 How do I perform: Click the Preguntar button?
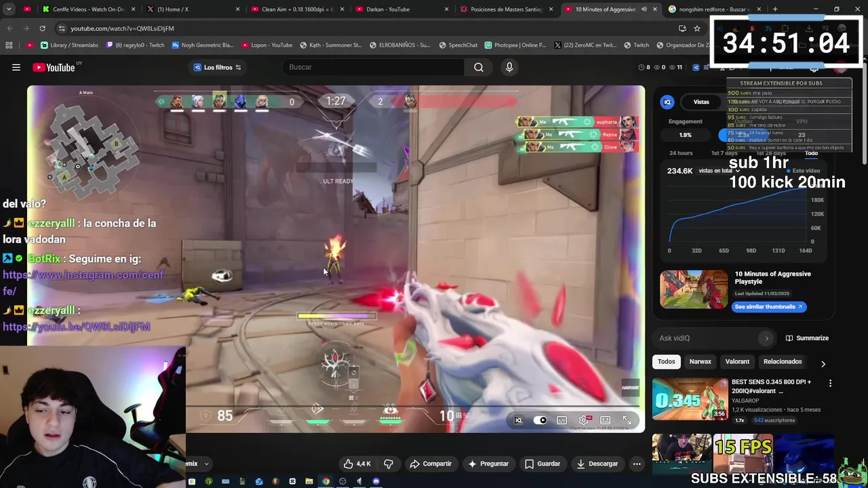click(488, 464)
